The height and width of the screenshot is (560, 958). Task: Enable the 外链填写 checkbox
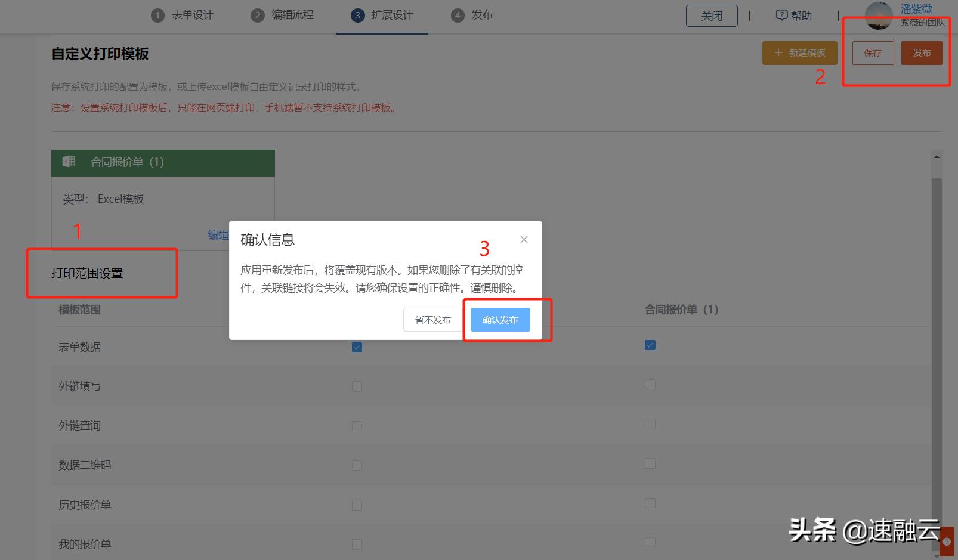click(357, 386)
